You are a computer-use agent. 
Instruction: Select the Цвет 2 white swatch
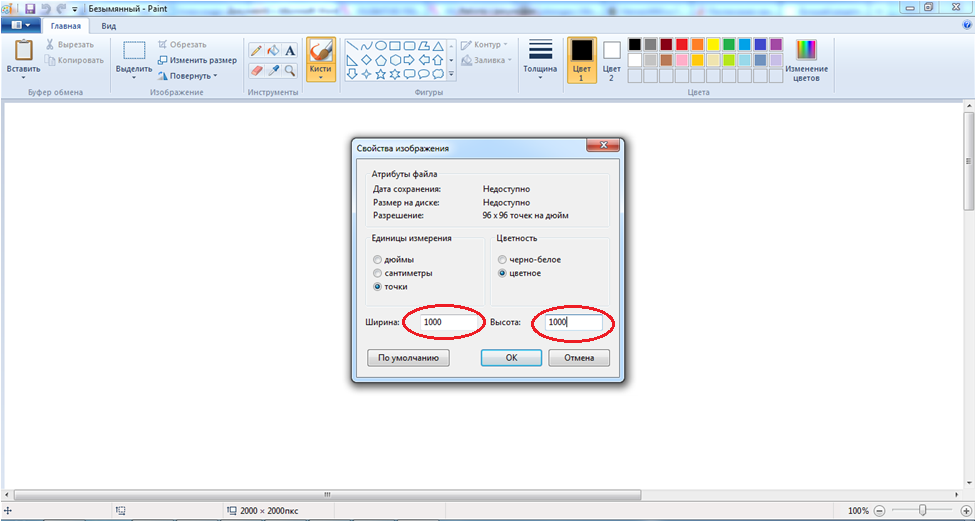coord(612,50)
